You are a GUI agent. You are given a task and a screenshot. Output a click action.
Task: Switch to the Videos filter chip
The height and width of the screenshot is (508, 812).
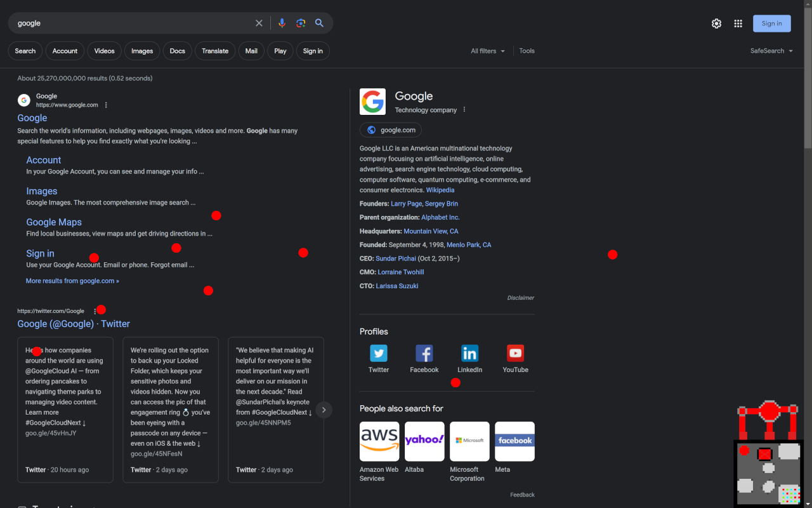[105, 51]
